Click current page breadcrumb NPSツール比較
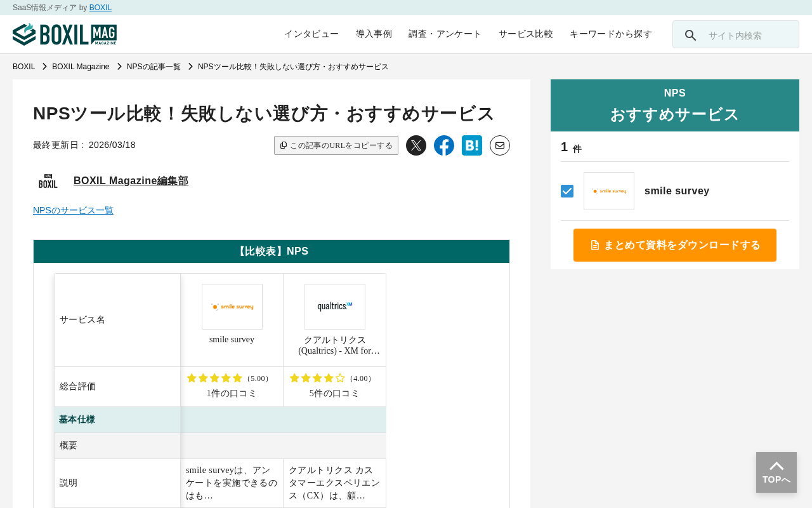Image resolution: width=812 pixels, height=508 pixels. 293,67
